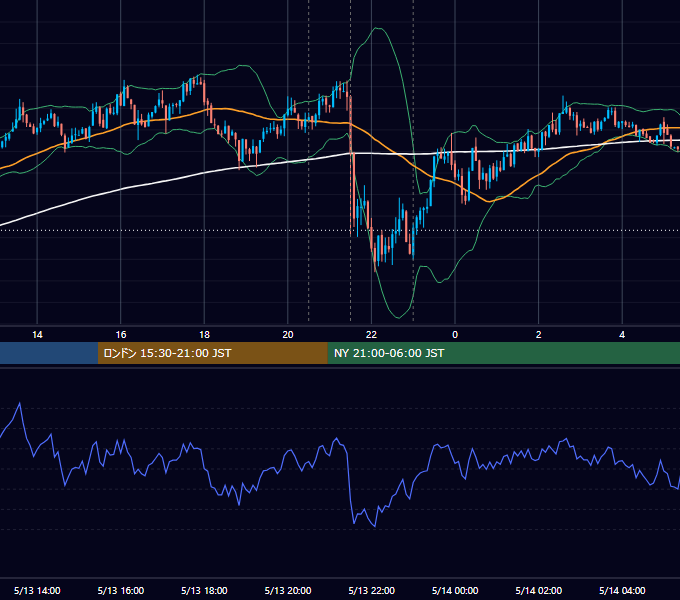The image size is (680, 600).
Task: Click the 5/13 22:00 date label
Action: (x=372, y=590)
